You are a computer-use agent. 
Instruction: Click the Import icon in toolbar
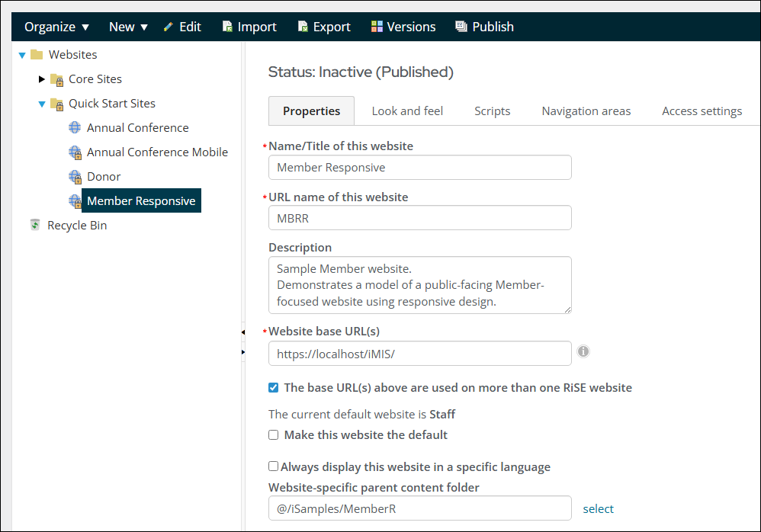coord(227,26)
